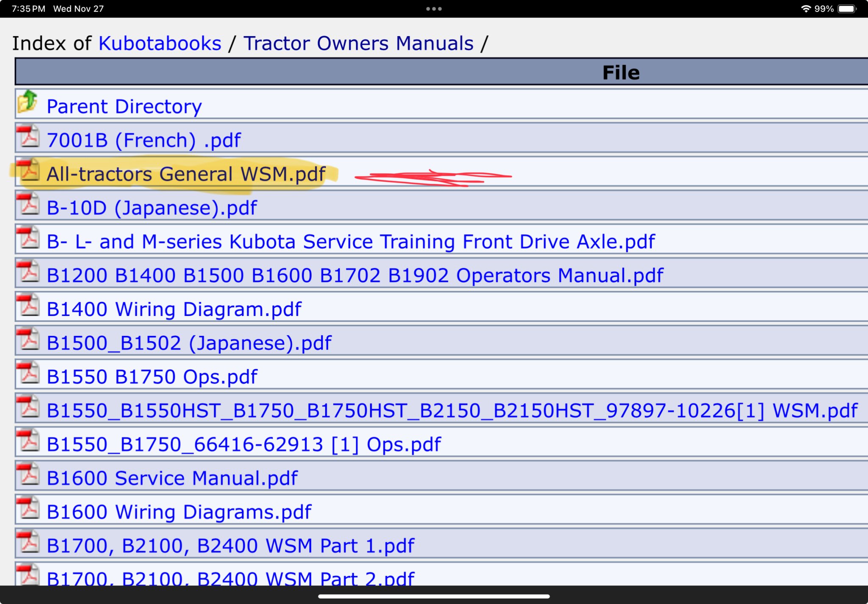The height and width of the screenshot is (604, 868).
Task: Open the Tractor Owners Manuals breadcrumb link
Action: pos(359,43)
